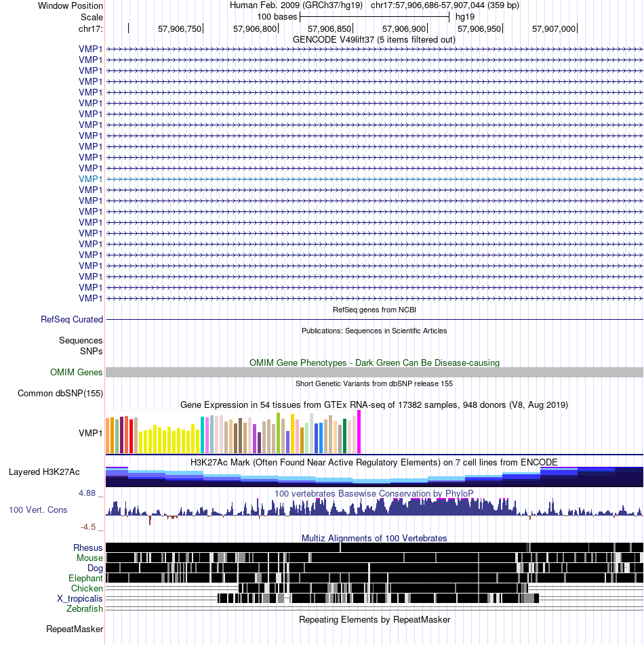Click the magenta bar ending the GTEx chart
This screenshot has width=644, height=645.
tap(359, 432)
